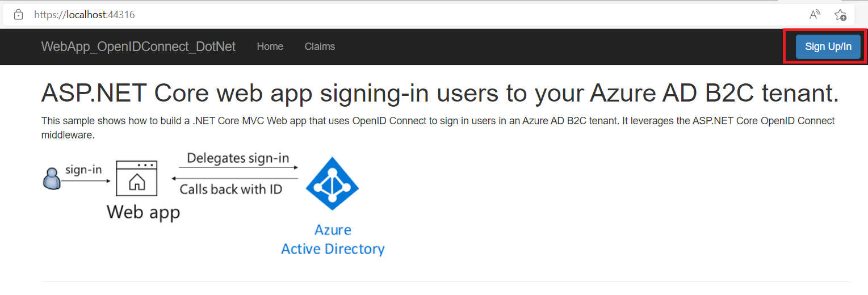Viewport: 868px width, 295px height.
Task: Click the user avatar icon in the diagram
Action: click(x=51, y=179)
